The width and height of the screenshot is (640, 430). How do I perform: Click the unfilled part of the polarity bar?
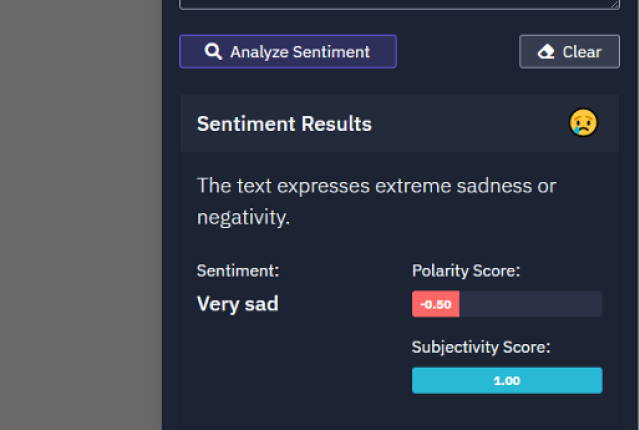pyautogui.click(x=531, y=304)
